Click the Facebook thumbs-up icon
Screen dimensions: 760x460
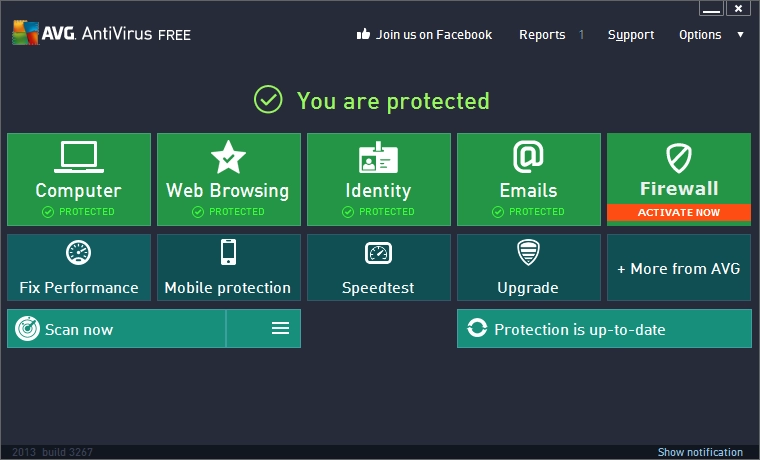pyautogui.click(x=363, y=34)
